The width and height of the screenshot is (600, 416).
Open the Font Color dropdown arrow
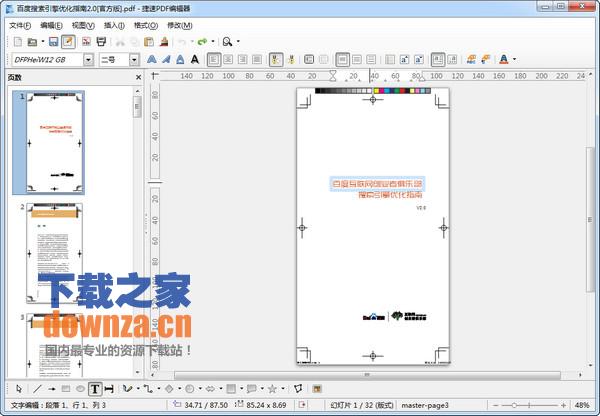point(514,59)
